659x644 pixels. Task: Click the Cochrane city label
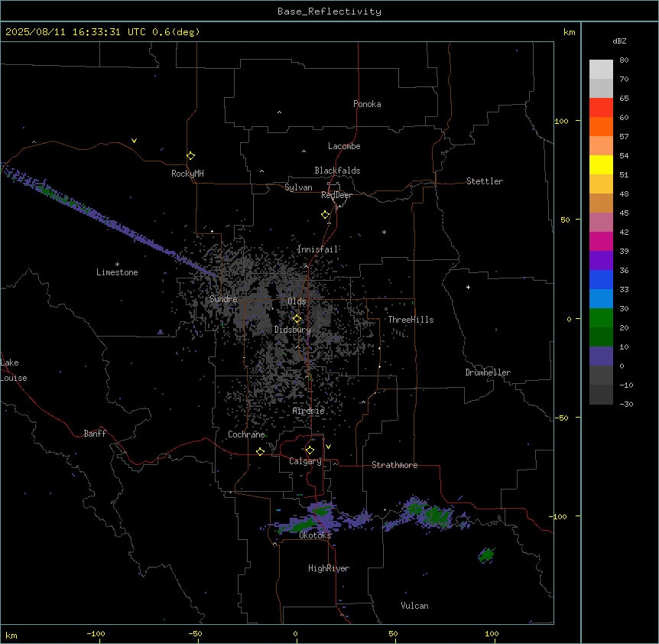click(246, 434)
